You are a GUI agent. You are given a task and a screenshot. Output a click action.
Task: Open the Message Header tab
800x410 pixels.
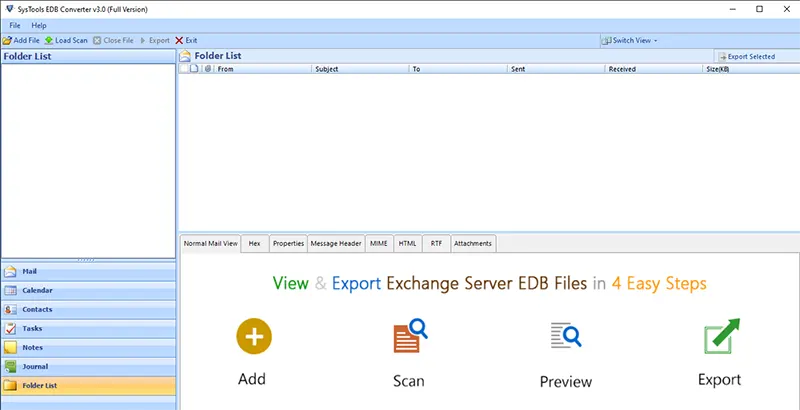[336, 244]
